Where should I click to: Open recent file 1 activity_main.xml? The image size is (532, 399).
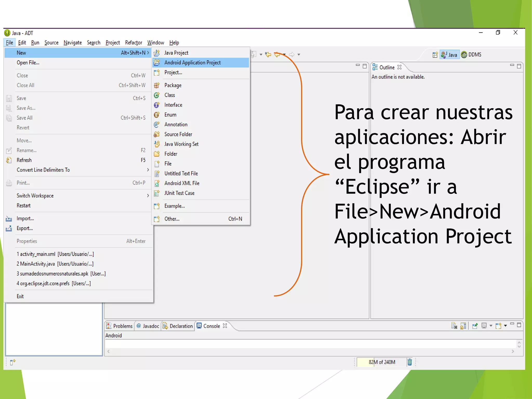pyautogui.click(x=78, y=254)
